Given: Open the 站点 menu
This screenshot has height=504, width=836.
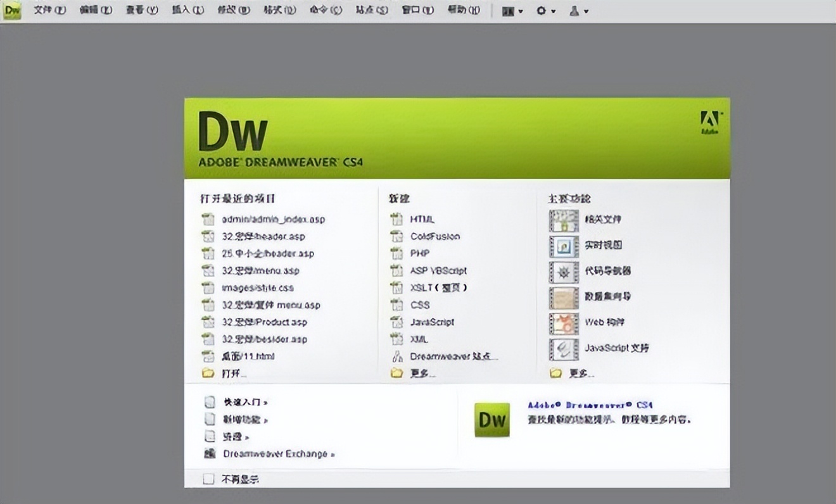Looking at the screenshot, I should [372, 10].
